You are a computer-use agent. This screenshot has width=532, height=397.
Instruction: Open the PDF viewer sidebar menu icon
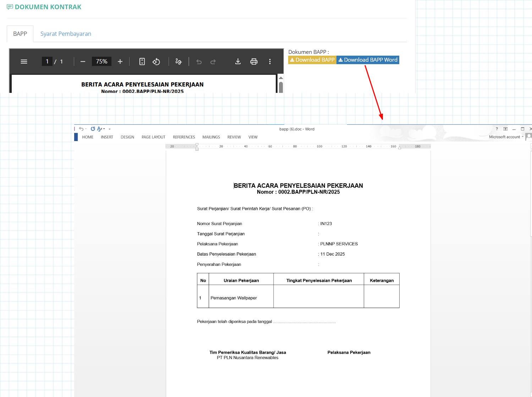(24, 62)
